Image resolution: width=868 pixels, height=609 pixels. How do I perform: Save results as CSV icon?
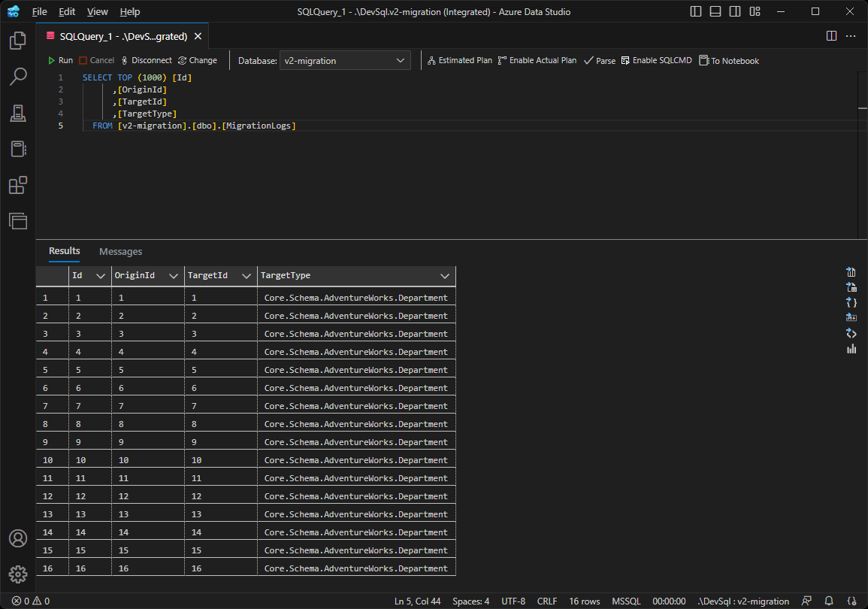851,271
